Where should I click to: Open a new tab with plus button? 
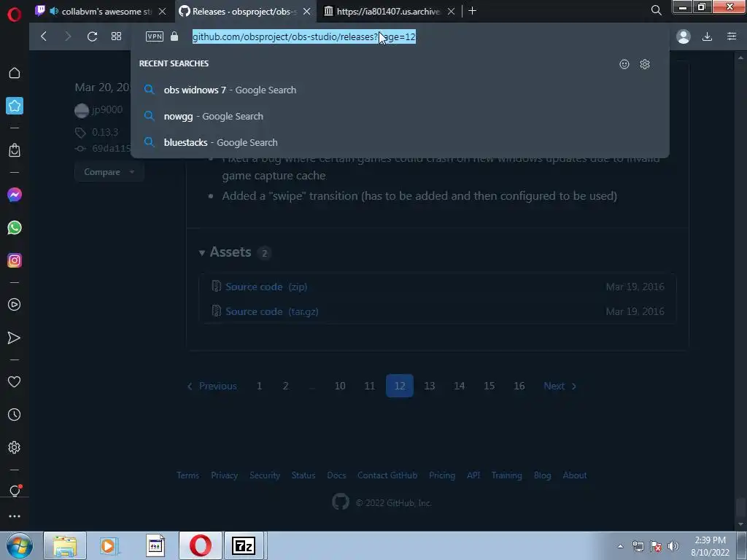[472, 10]
